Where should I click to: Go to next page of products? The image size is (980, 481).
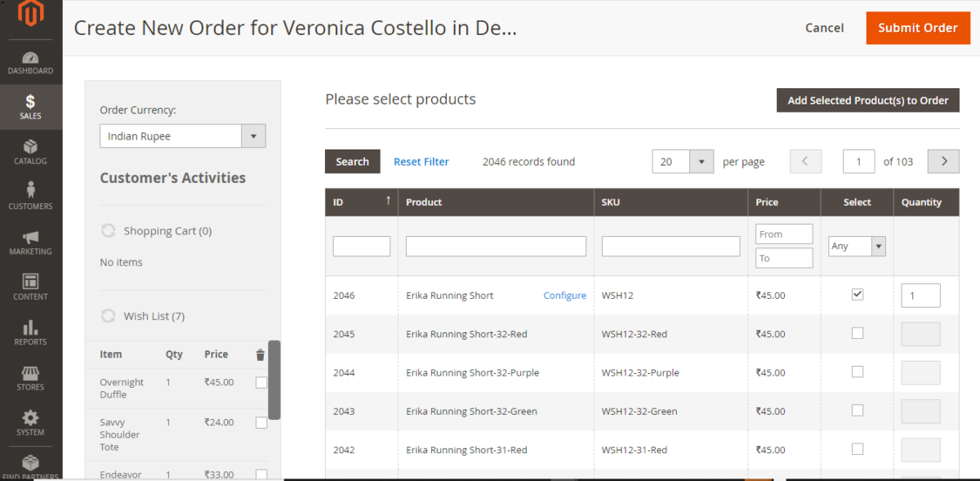(943, 162)
